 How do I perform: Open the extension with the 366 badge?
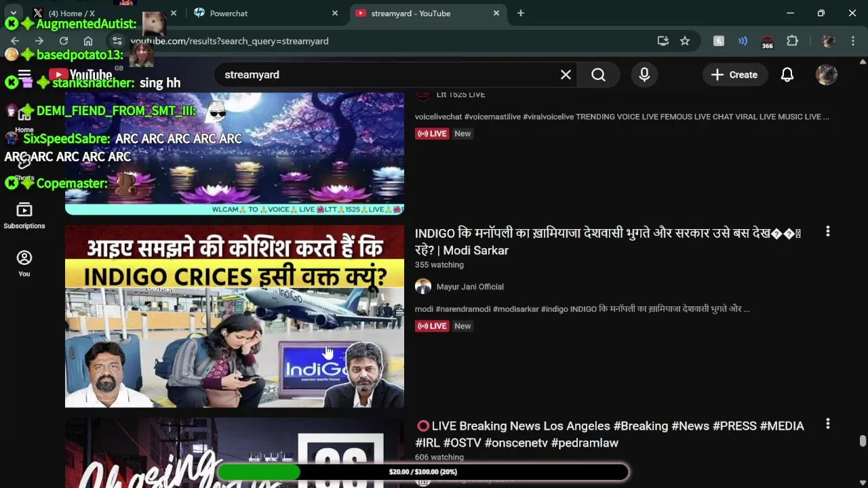tap(767, 41)
